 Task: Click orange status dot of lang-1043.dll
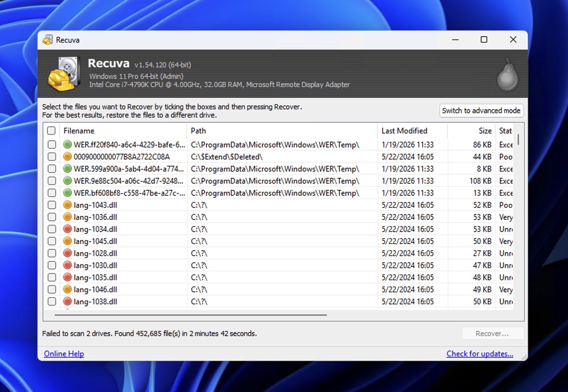coord(67,205)
